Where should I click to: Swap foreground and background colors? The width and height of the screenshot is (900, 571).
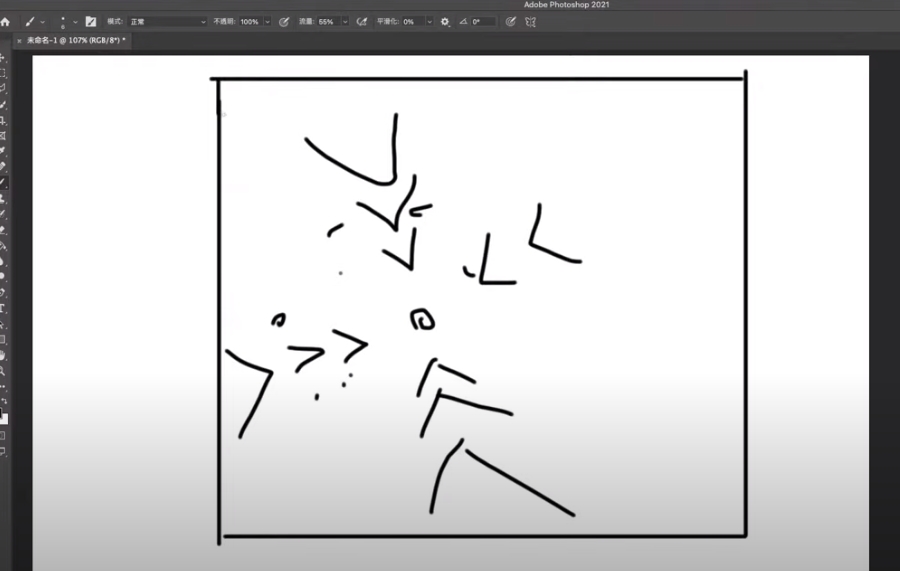click(x=5, y=401)
